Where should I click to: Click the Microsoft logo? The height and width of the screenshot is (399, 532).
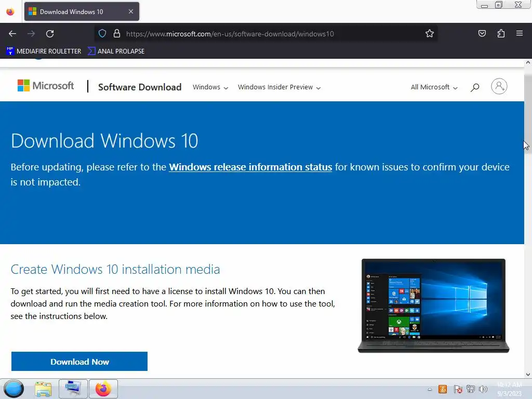(x=46, y=86)
